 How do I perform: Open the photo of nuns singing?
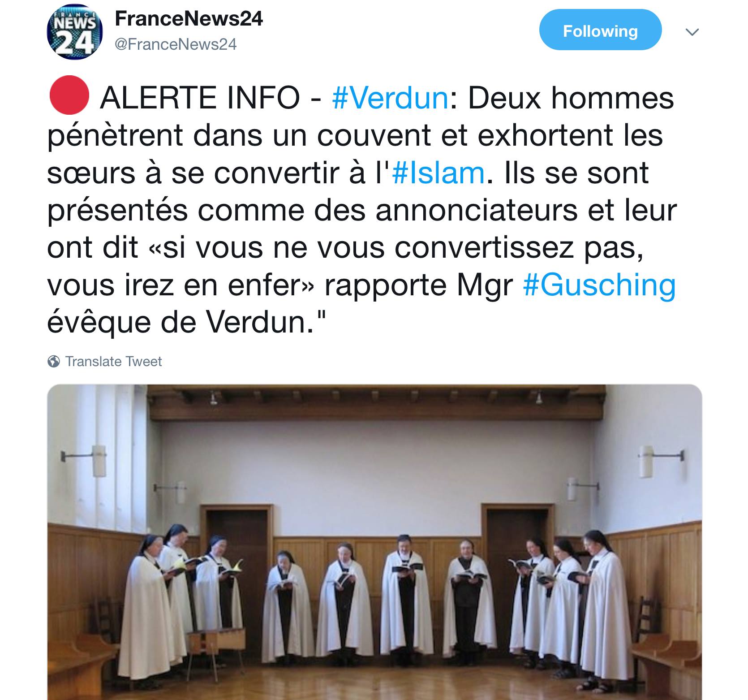click(x=374, y=542)
